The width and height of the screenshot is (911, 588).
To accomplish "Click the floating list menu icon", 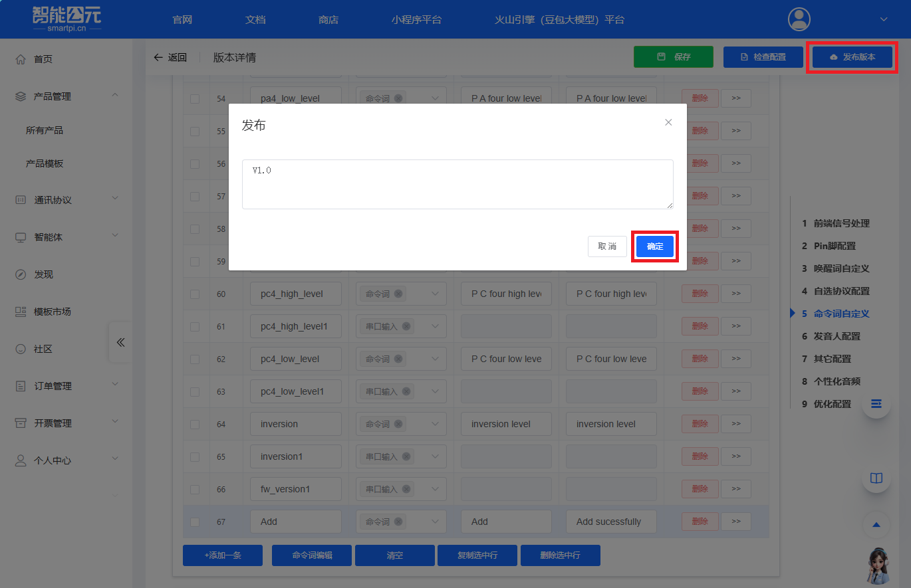I will click(x=876, y=404).
